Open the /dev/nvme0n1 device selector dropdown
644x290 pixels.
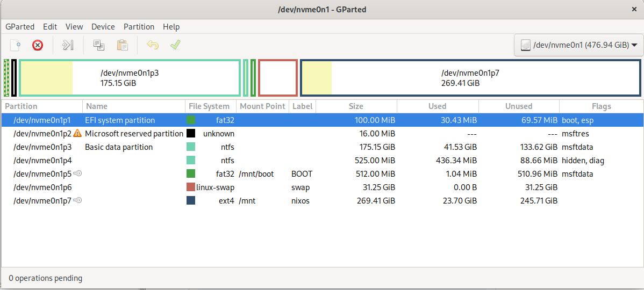(x=578, y=45)
